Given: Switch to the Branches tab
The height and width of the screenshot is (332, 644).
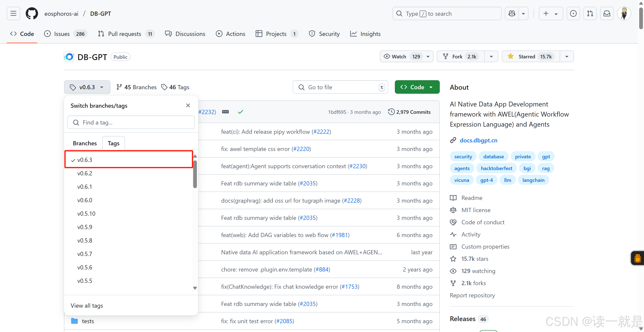Looking at the screenshot, I should [x=85, y=143].
